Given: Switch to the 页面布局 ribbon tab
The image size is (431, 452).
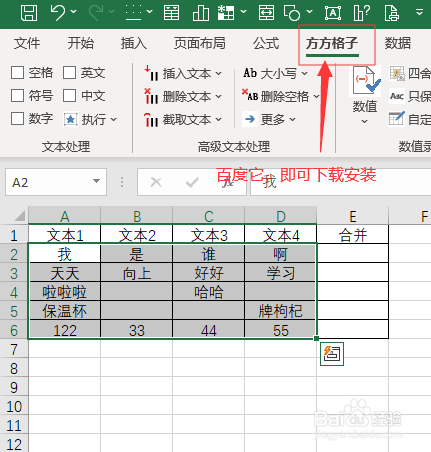Looking at the screenshot, I should coord(199,43).
